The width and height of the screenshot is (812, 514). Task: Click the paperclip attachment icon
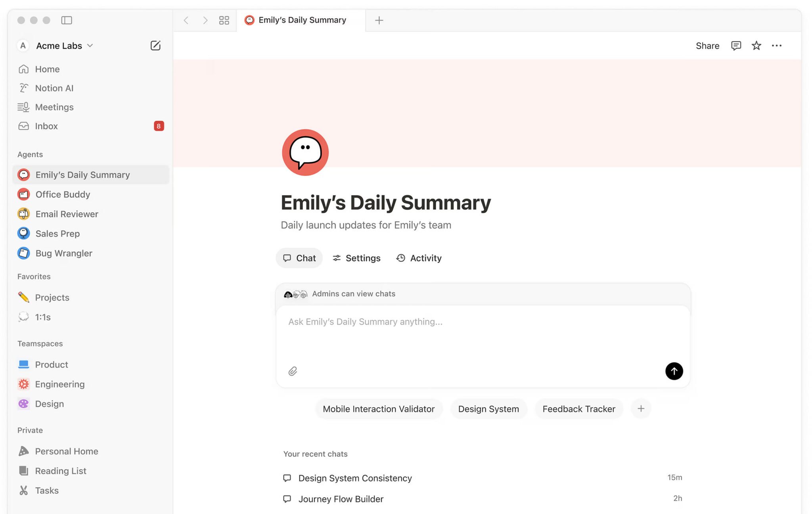tap(293, 371)
